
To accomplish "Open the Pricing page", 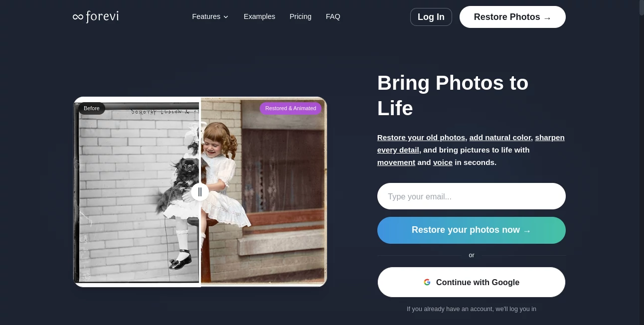I will coord(301,16).
